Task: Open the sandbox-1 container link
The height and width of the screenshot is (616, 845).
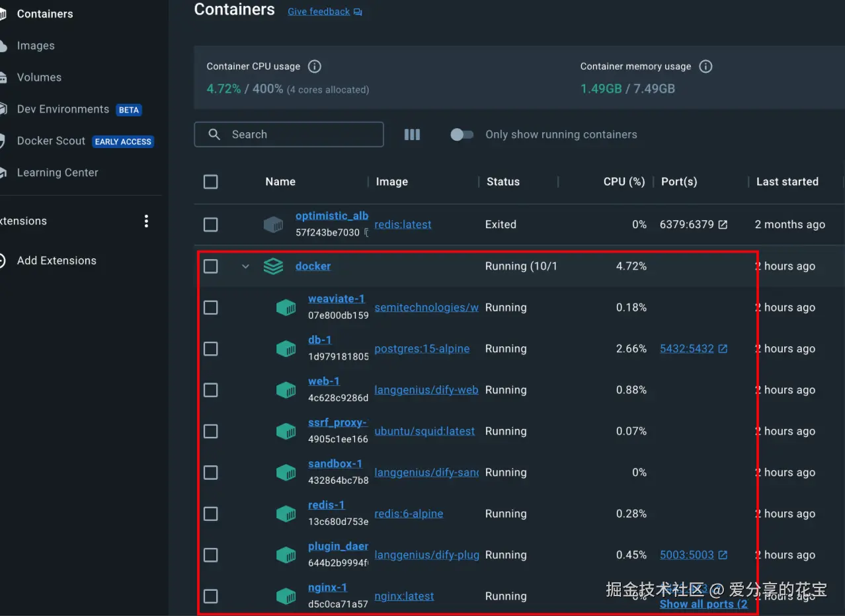Action: 335,464
